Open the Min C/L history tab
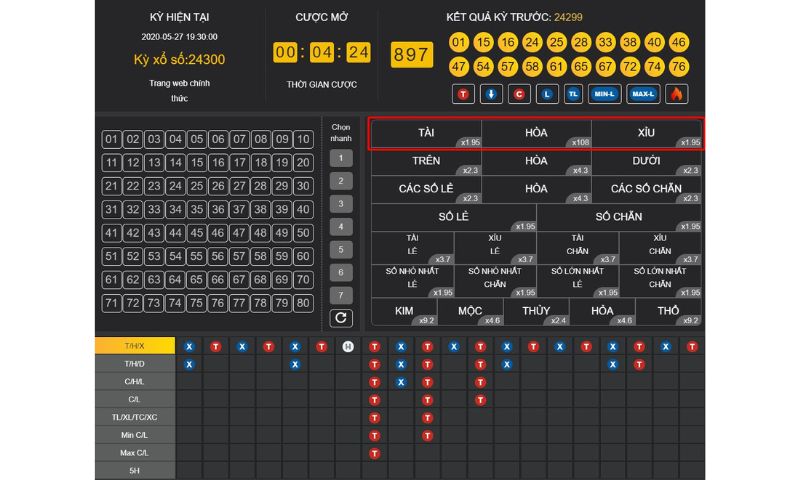This screenshot has width=800, height=480. click(x=135, y=435)
